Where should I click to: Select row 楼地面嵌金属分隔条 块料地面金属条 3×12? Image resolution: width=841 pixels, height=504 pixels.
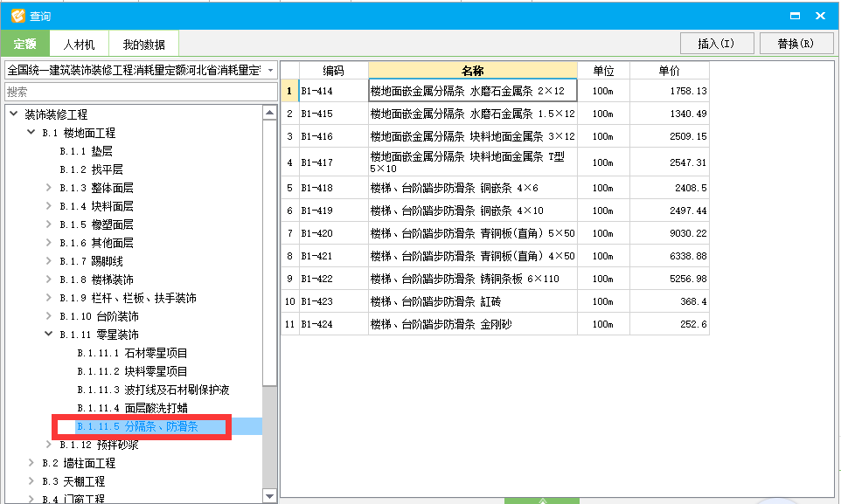(x=473, y=136)
